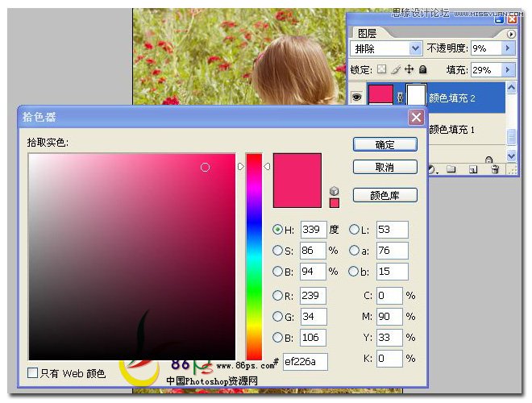Lock image pixels brush icon
Screen dimensions: 532x403
[396, 69]
